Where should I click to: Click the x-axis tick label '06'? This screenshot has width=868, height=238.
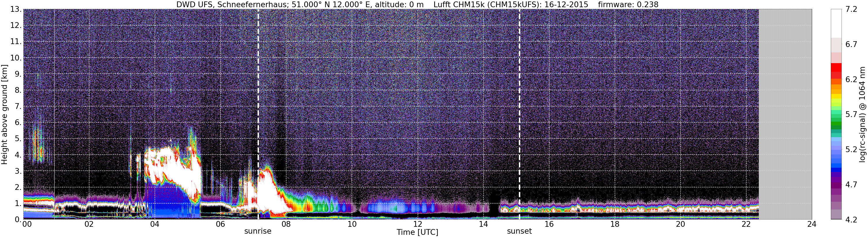220,224
